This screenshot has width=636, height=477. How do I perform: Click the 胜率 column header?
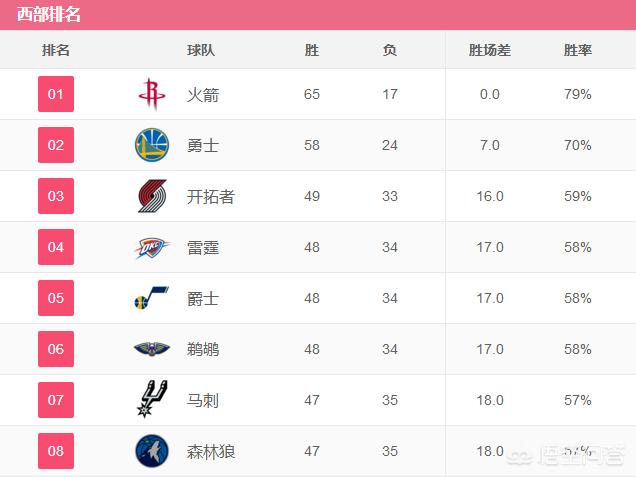pyautogui.click(x=577, y=50)
